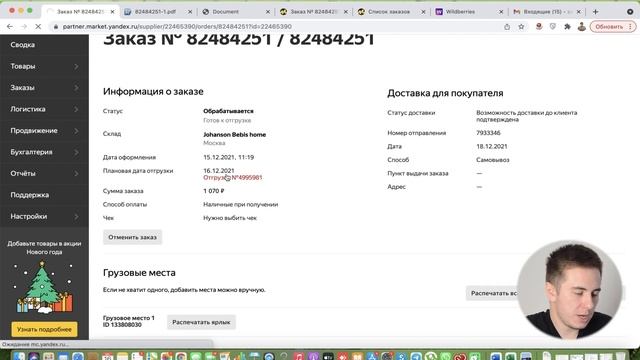The height and width of the screenshot is (360, 640).
Task: Expand the Логистика sidebar chevron
Action: pyautogui.click(x=76, y=109)
